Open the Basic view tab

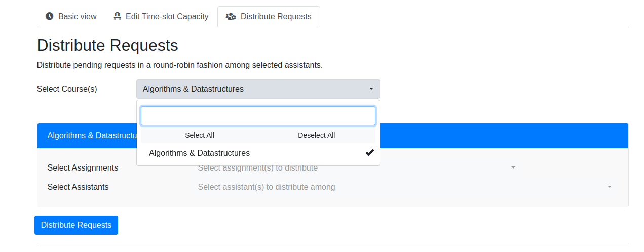point(70,16)
